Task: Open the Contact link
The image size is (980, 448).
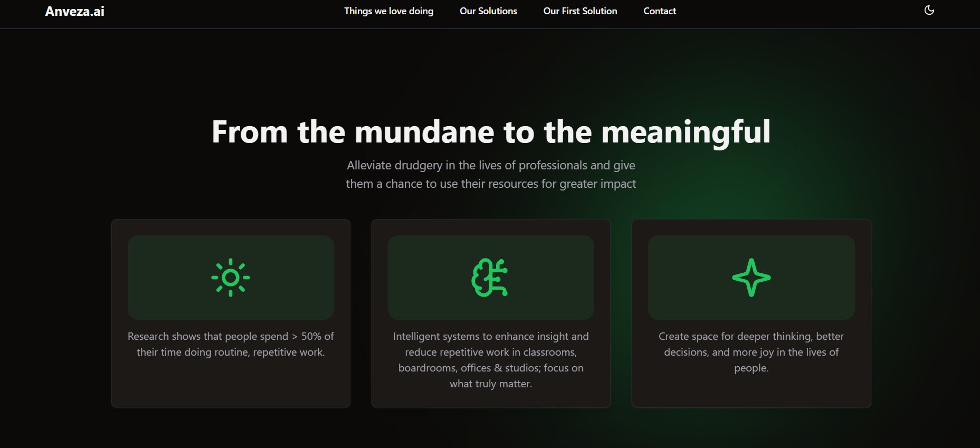Action: tap(659, 11)
